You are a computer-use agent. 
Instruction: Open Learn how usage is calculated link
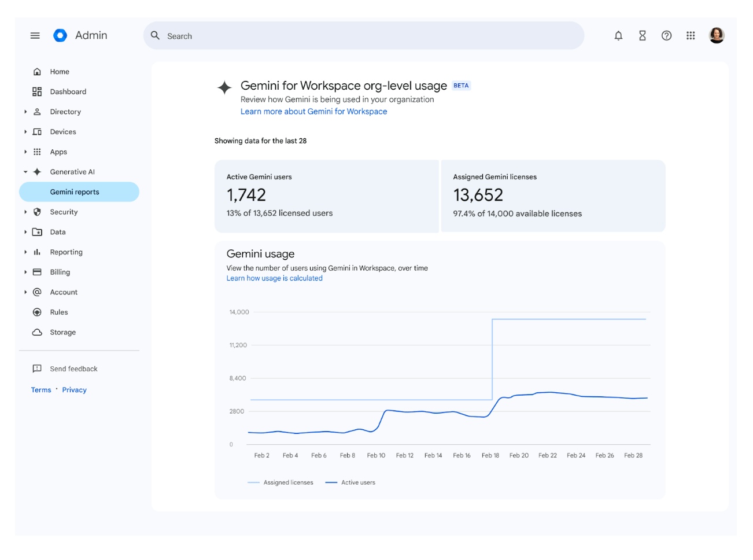tap(275, 278)
